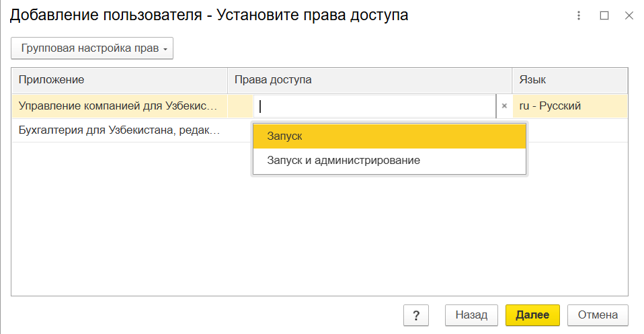Click the Язык column header
This screenshot has width=644, height=334.
tap(570, 80)
